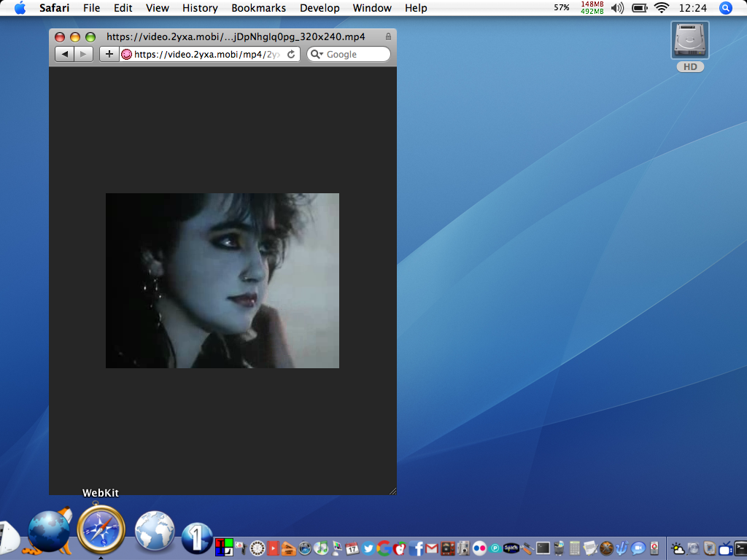Image resolution: width=747 pixels, height=560 pixels.
Task: Open the Safari application menu
Action: (x=54, y=8)
